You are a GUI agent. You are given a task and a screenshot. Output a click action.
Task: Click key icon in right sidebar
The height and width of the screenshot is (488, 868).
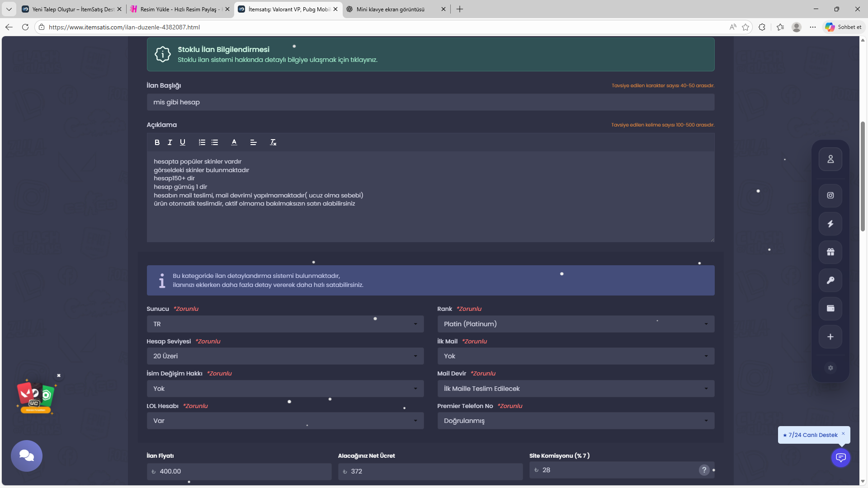coord(830,280)
